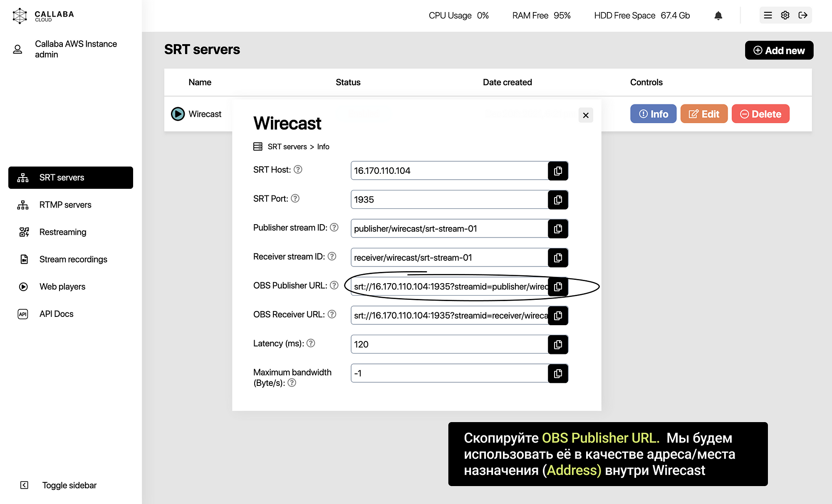
Task: Click the CPU Usage indicator
Action: 458,15
